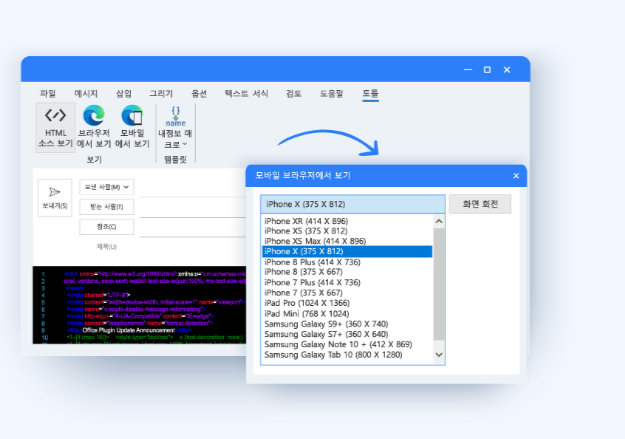Viewport: 625px width, 439px height.
Task: Select iPhone 7 (375 X 667)
Action: tap(303, 293)
